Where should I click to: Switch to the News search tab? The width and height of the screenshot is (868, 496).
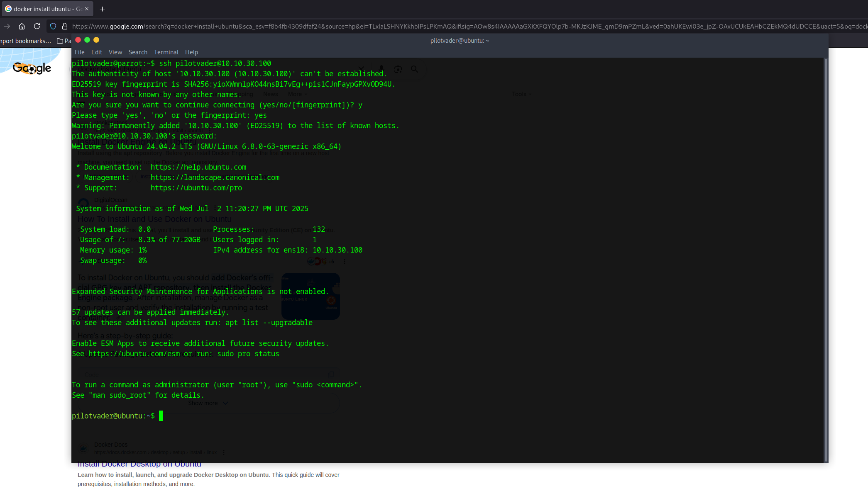pyautogui.click(x=270, y=94)
